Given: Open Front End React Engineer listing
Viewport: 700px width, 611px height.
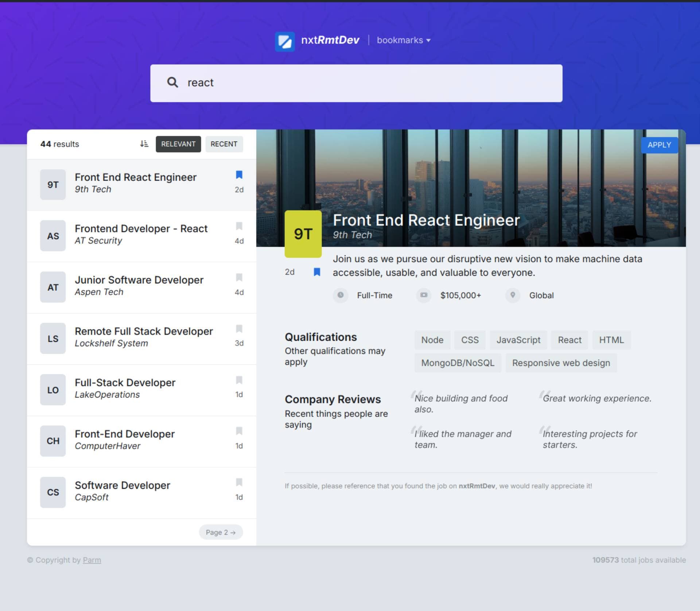Looking at the screenshot, I should (141, 185).
